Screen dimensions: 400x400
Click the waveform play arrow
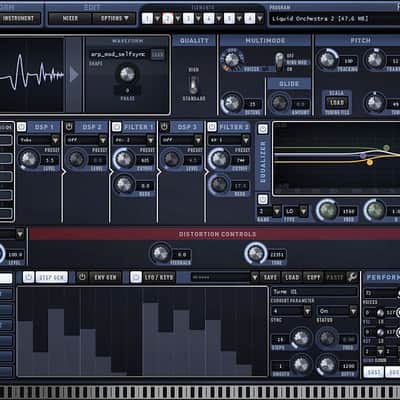[x=74, y=74]
